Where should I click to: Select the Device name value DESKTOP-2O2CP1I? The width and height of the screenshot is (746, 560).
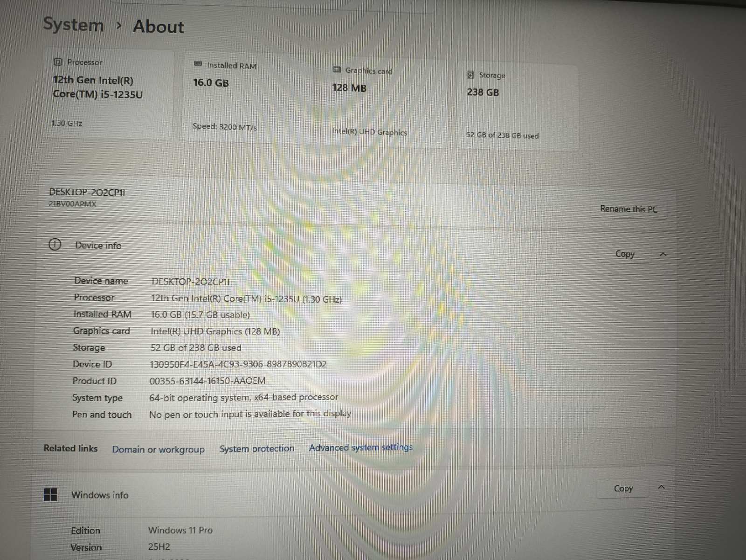tap(191, 282)
